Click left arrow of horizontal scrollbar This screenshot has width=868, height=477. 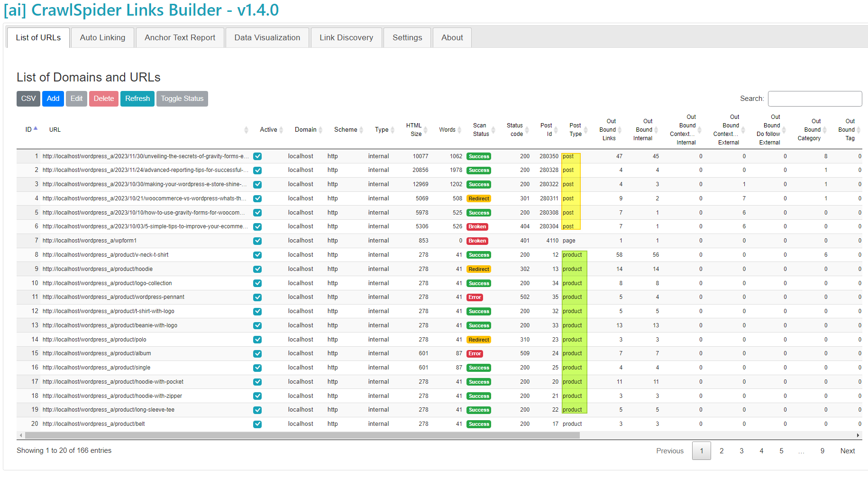pos(20,435)
